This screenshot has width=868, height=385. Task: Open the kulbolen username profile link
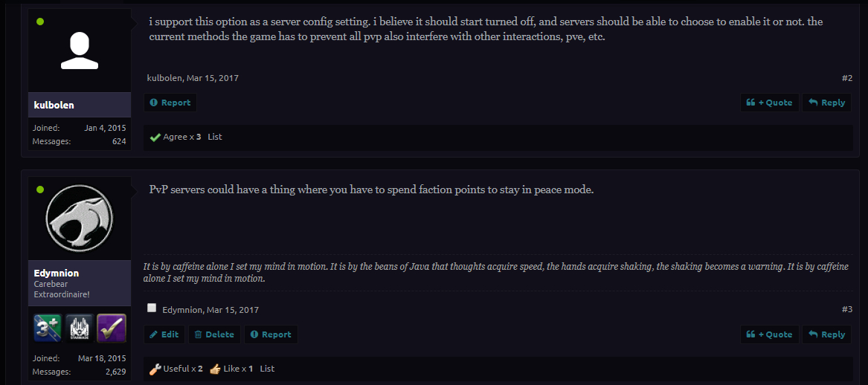click(53, 105)
